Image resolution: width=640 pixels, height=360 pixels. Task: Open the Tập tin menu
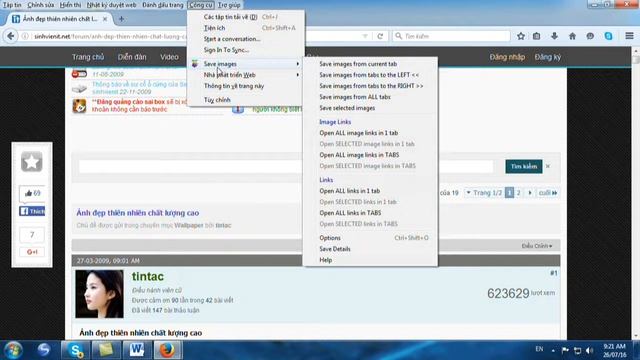[12, 5]
